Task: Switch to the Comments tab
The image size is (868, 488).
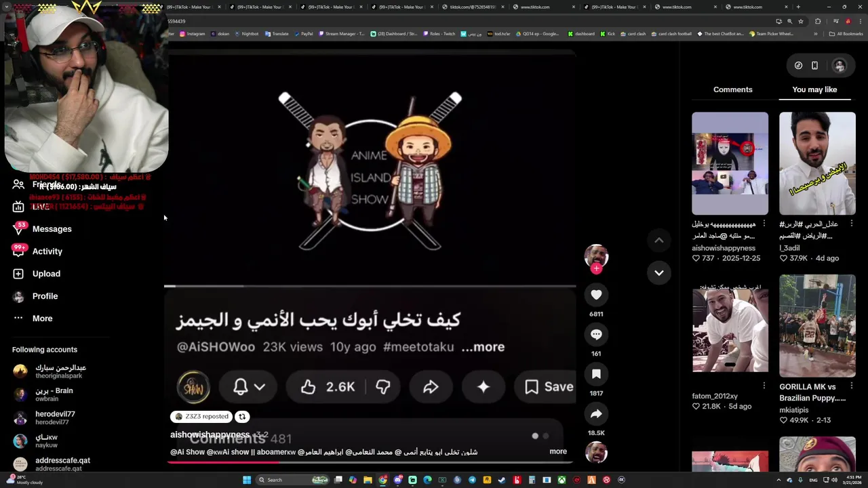Action: [x=733, y=89]
